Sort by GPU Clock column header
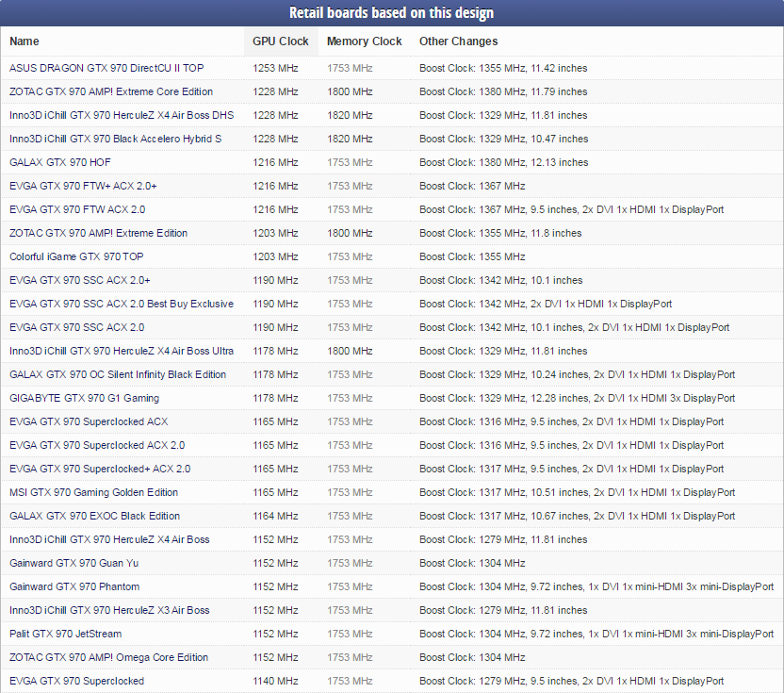This screenshot has width=784, height=693. pyautogui.click(x=281, y=41)
